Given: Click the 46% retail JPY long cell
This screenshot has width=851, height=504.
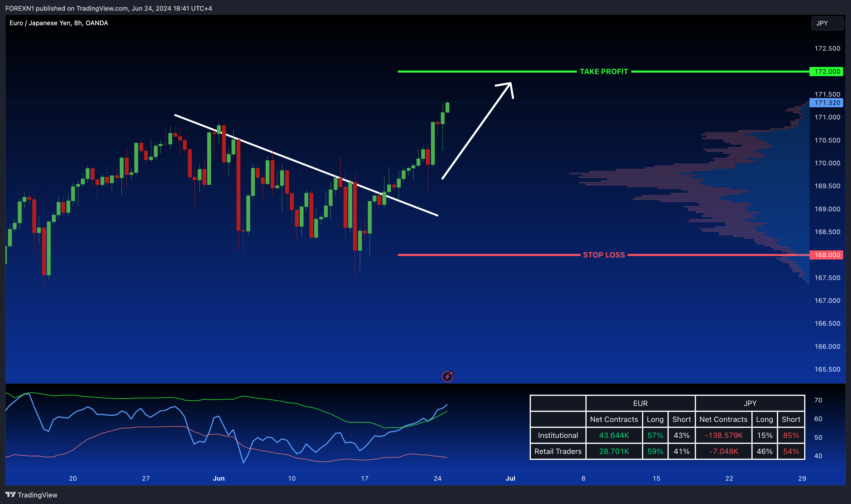Looking at the screenshot, I should 764,451.
